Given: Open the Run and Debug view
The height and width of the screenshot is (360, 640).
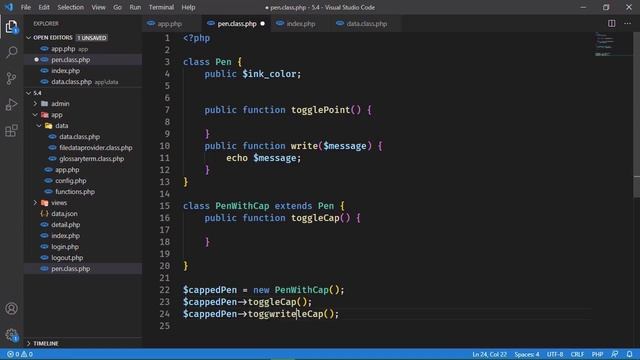Looking at the screenshot, I should (11, 104).
